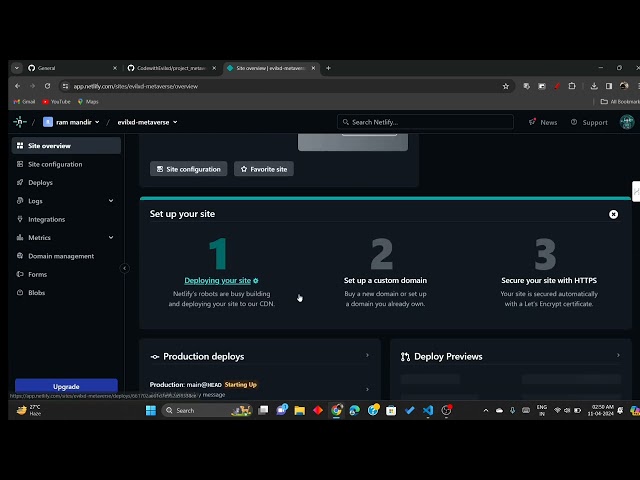This screenshot has height=480, width=640.
Task: Click the Search Netlify field
Action: tap(425, 122)
